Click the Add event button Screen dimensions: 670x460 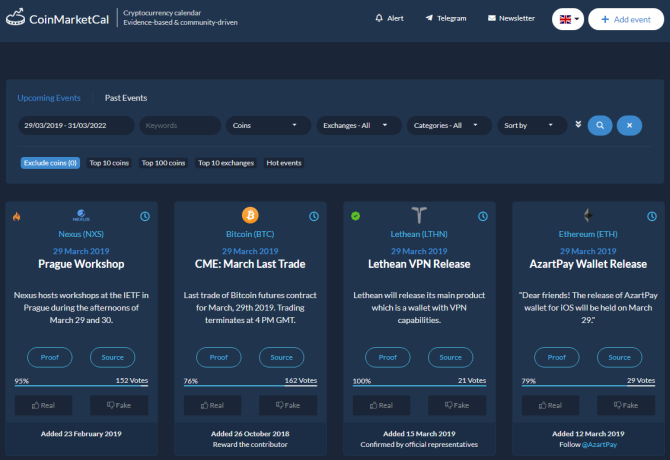tap(626, 19)
